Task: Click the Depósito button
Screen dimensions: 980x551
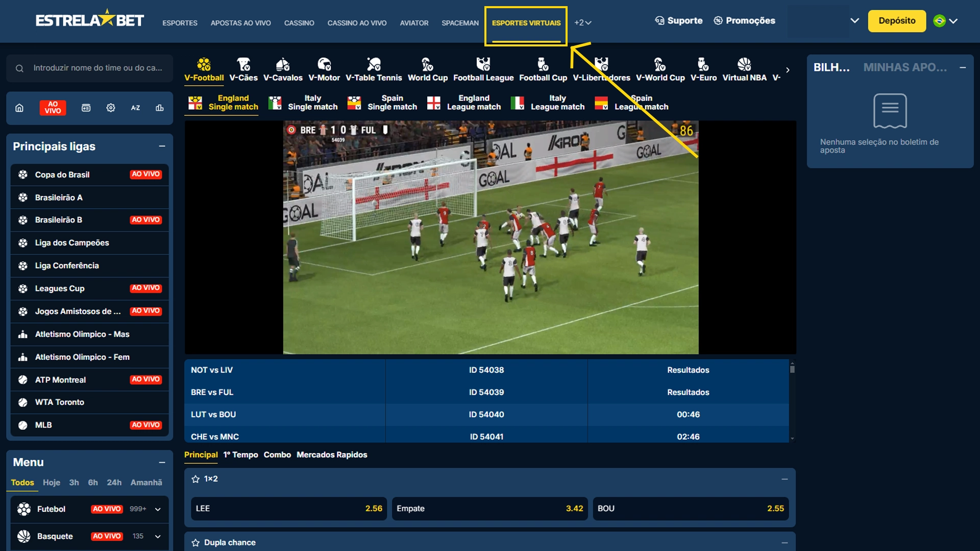Action: (x=897, y=21)
